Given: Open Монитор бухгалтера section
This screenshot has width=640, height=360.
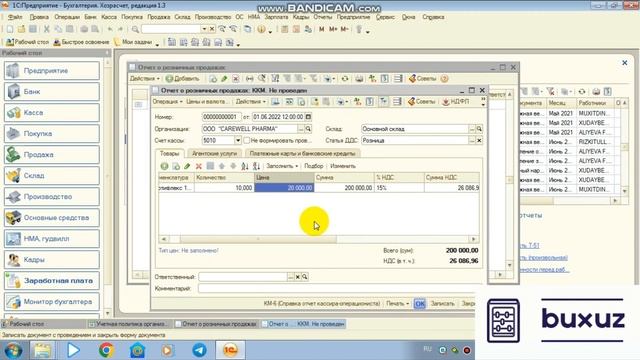Looking at the screenshot, I should [52, 302].
